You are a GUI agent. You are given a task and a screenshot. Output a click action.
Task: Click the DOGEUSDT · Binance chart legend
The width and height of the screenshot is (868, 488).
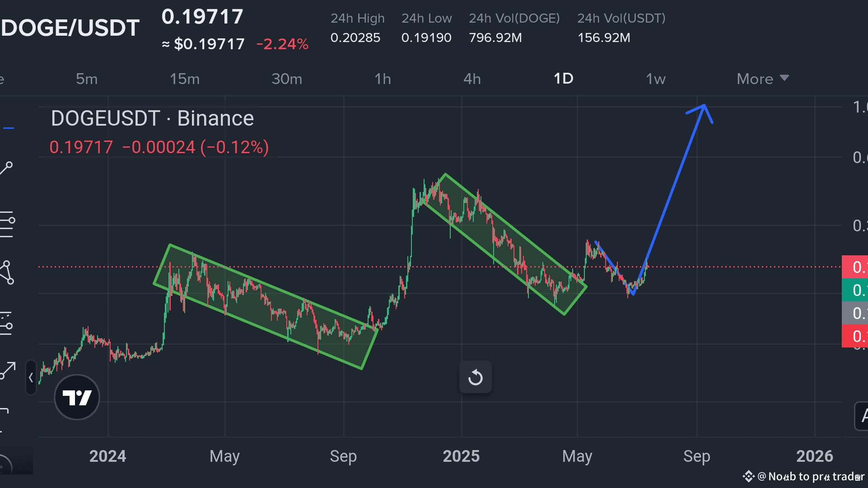[x=152, y=118]
